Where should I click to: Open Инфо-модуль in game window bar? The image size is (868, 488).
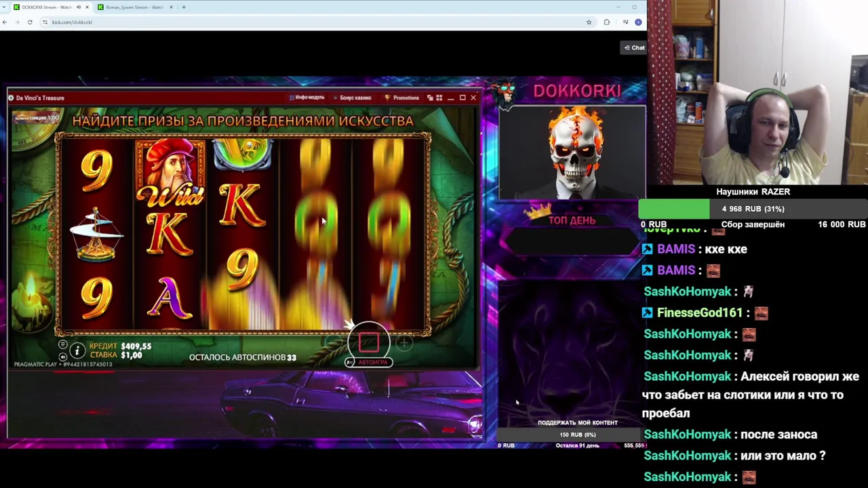click(307, 98)
